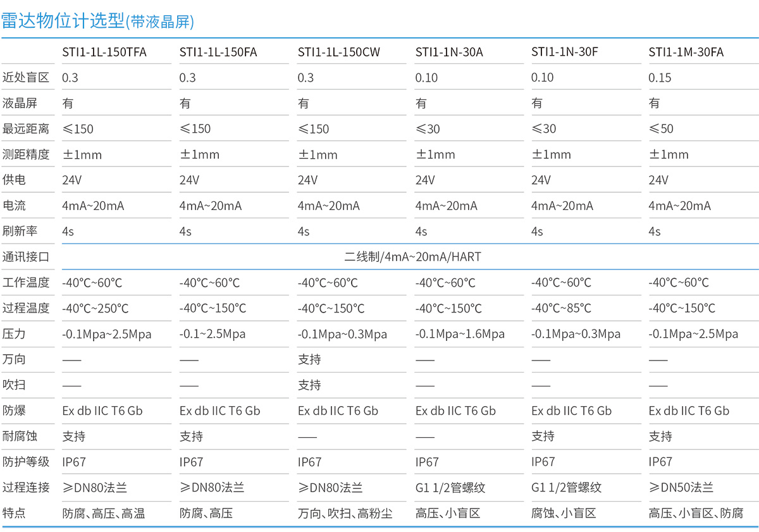Click the row label 通讯接口
Screen dimensions: 759x532
pyautogui.click(x=25, y=257)
